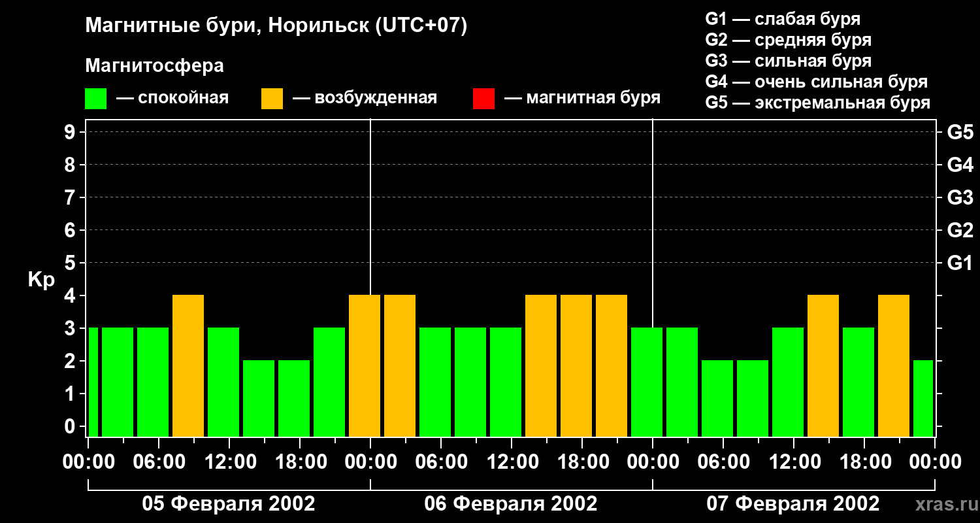Click the right-axis 'G1' storm level label
The width and height of the screenshot is (980, 523).
click(960, 263)
